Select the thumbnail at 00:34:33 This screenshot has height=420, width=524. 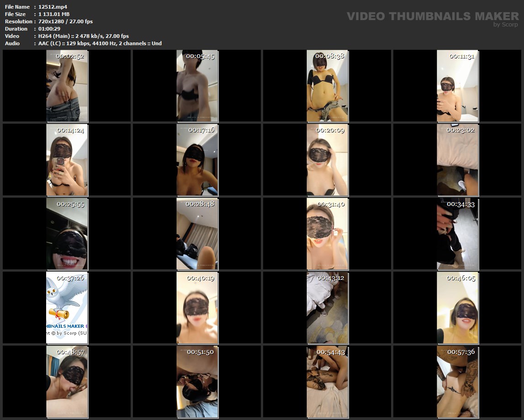coord(457,234)
